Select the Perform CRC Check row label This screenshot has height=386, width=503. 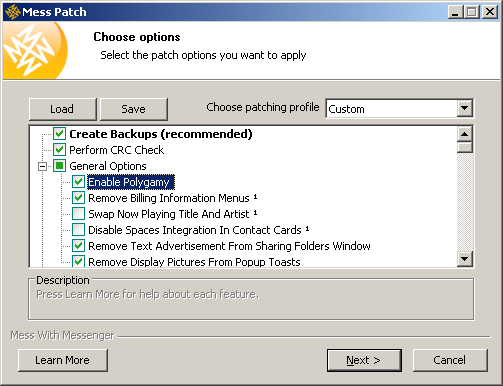pyautogui.click(x=117, y=150)
